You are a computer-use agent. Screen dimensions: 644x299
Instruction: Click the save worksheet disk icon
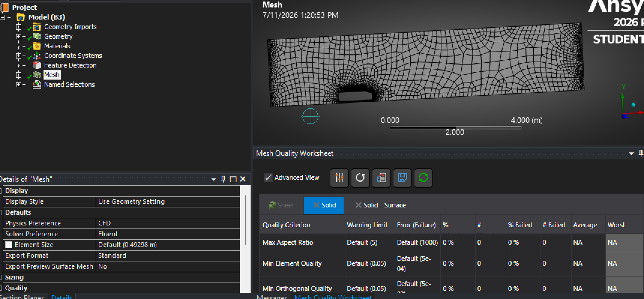coord(402,178)
